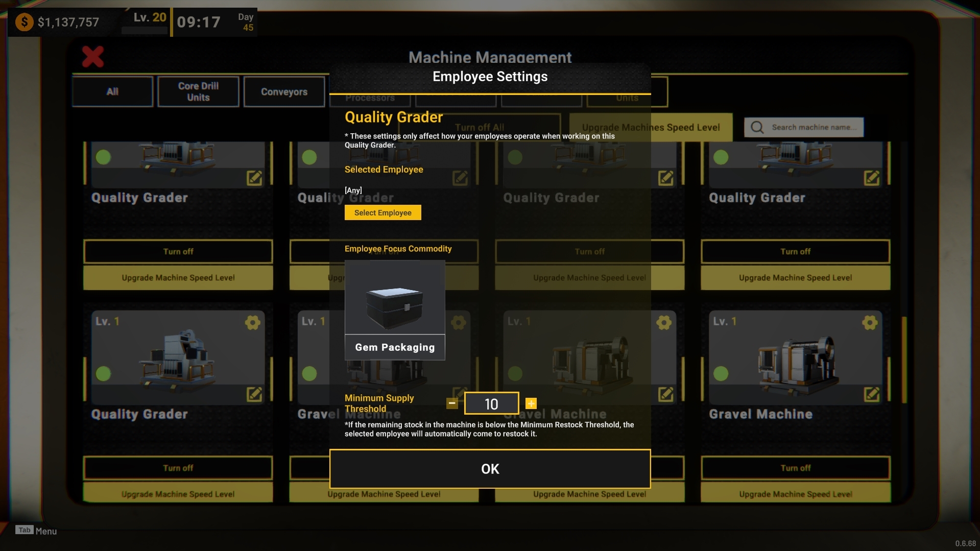Screen dimensions: 980x551
Task: Confirm Employee Settings with OK
Action: [x=490, y=469]
